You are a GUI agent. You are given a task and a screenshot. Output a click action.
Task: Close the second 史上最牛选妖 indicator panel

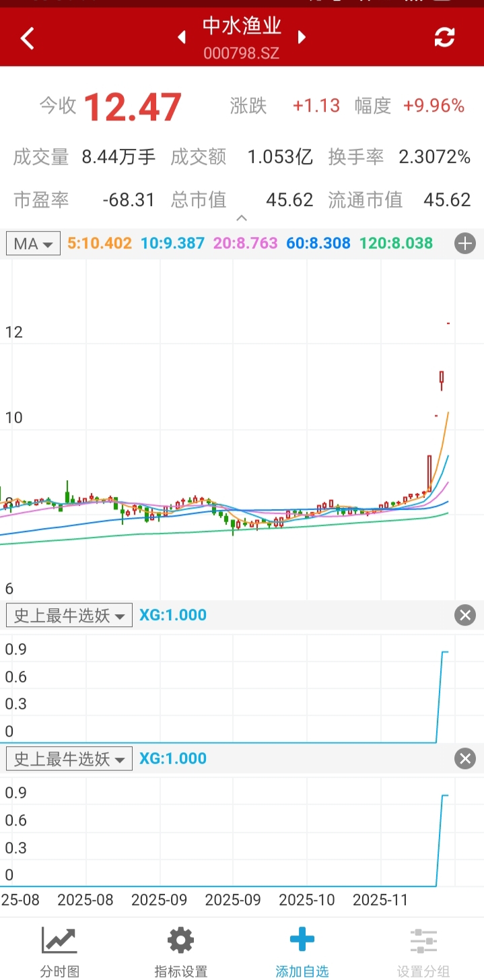point(464,759)
